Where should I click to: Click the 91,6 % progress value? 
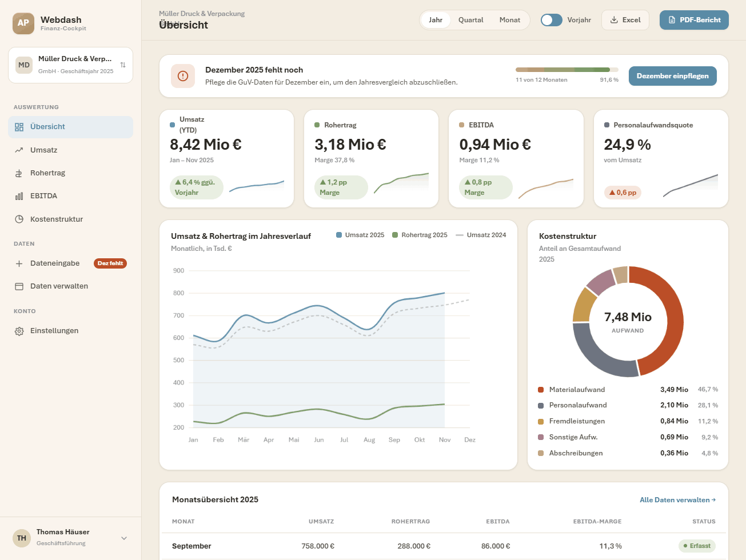pyautogui.click(x=609, y=80)
